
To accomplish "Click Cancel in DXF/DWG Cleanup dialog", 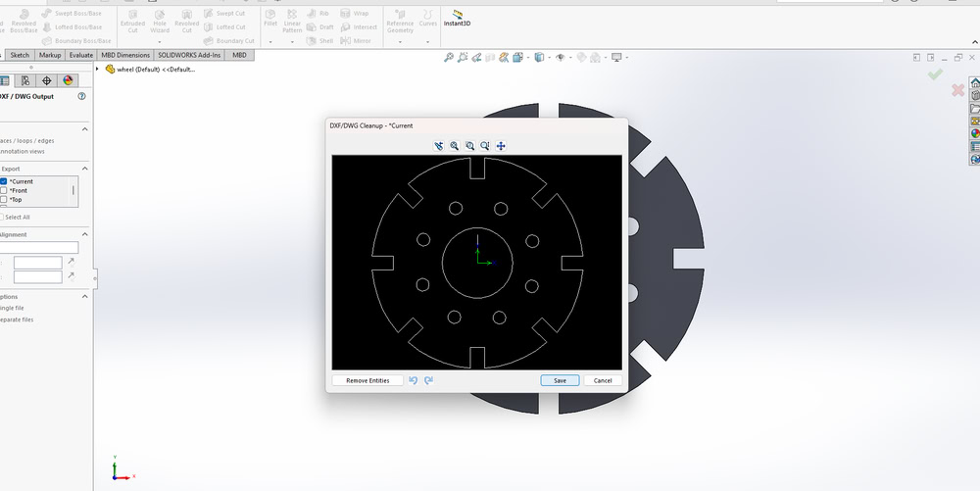I will pyautogui.click(x=603, y=380).
